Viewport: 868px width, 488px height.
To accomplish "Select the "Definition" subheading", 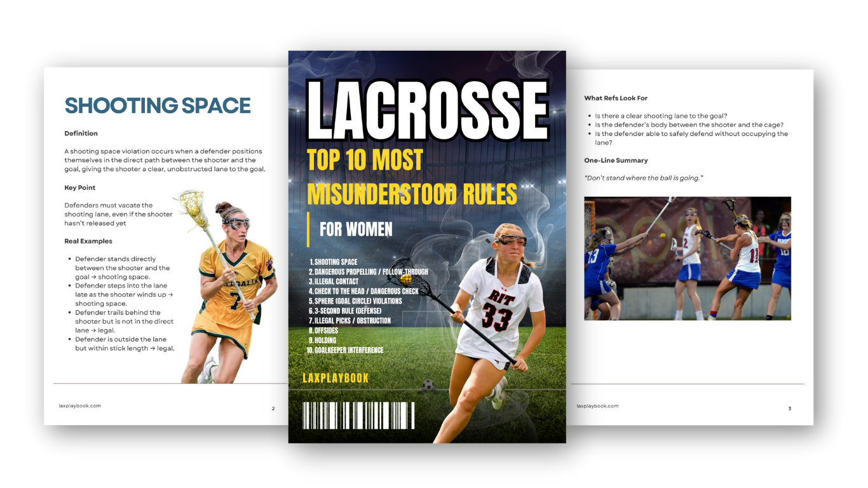I will 81,133.
